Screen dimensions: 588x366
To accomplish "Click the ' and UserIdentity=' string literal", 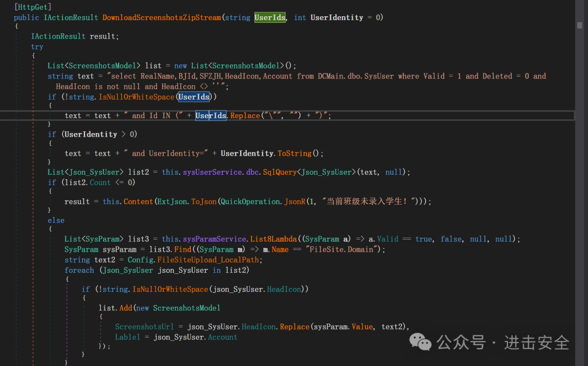I will (166, 154).
